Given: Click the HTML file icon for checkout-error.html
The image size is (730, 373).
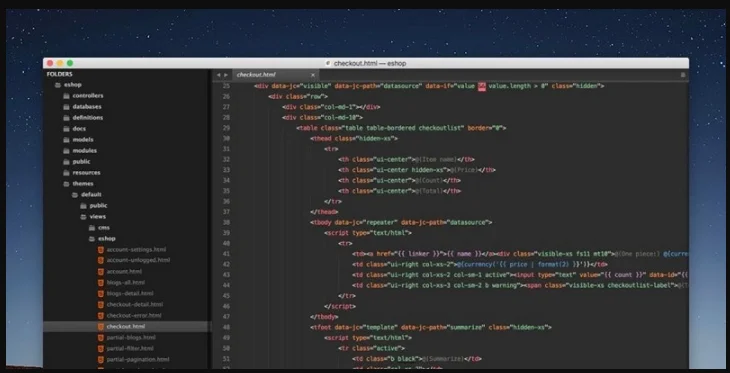Looking at the screenshot, I should click(x=101, y=316).
